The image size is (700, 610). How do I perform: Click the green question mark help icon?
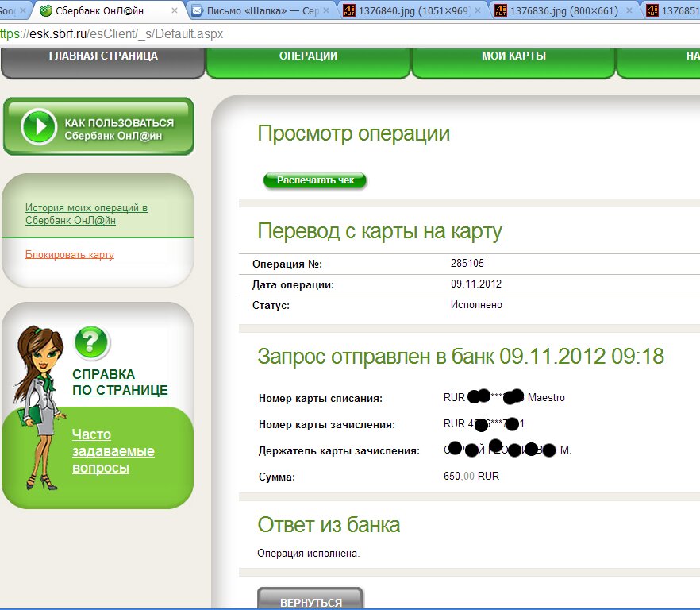click(91, 343)
